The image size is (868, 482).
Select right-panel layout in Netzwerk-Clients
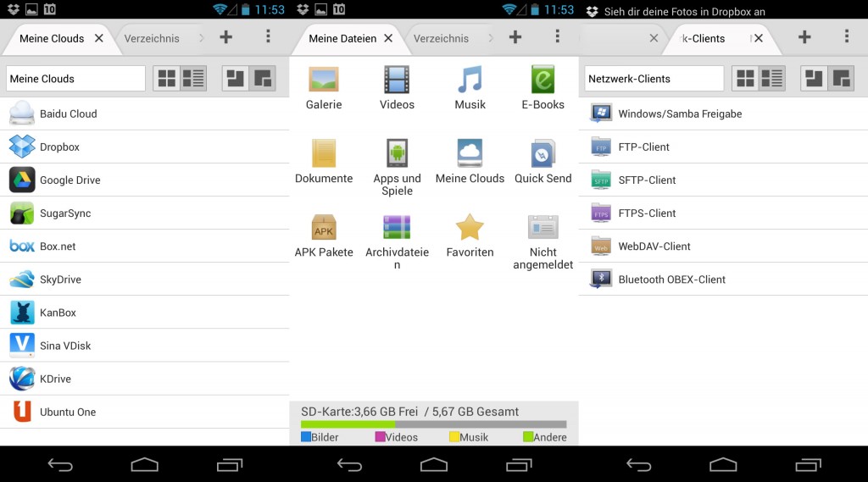click(x=841, y=79)
